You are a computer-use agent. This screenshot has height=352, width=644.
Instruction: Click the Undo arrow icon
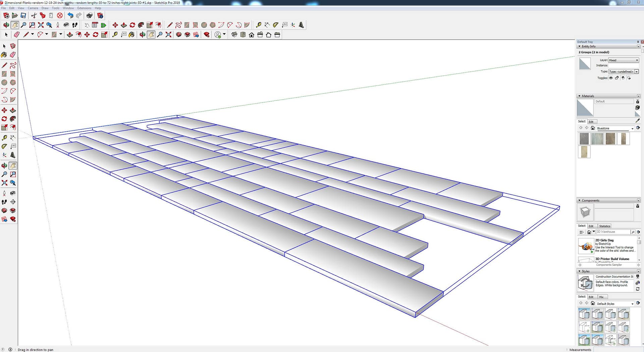pos(70,15)
